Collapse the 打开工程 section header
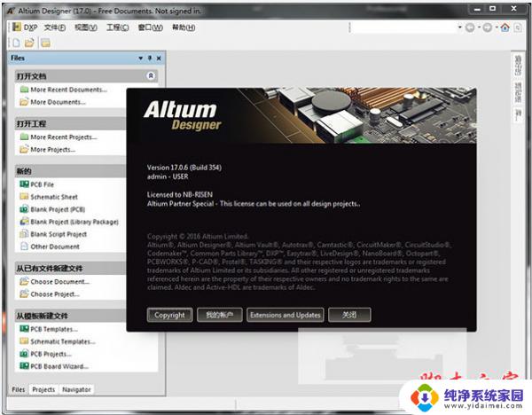532x415 pixels. 71,123
